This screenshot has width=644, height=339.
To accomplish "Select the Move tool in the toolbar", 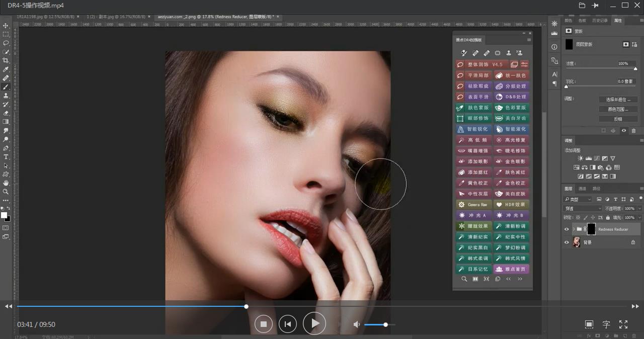I will pyautogui.click(x=6, y=26).
